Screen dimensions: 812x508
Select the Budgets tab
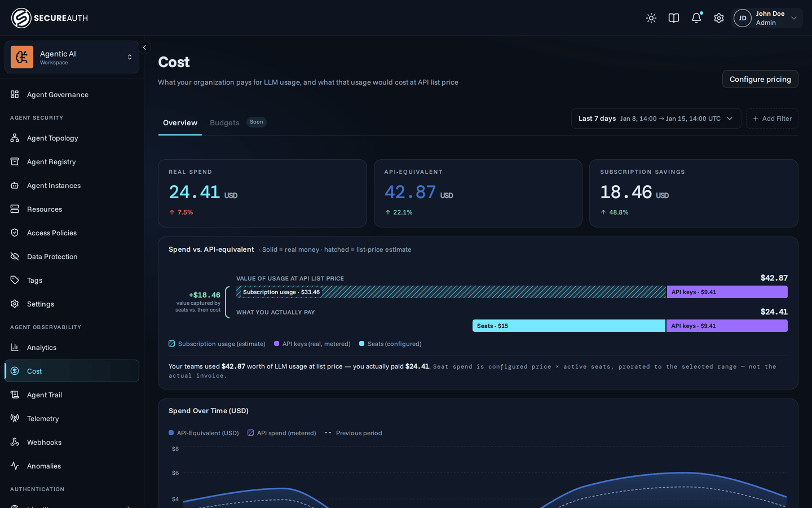coord(224,122)
